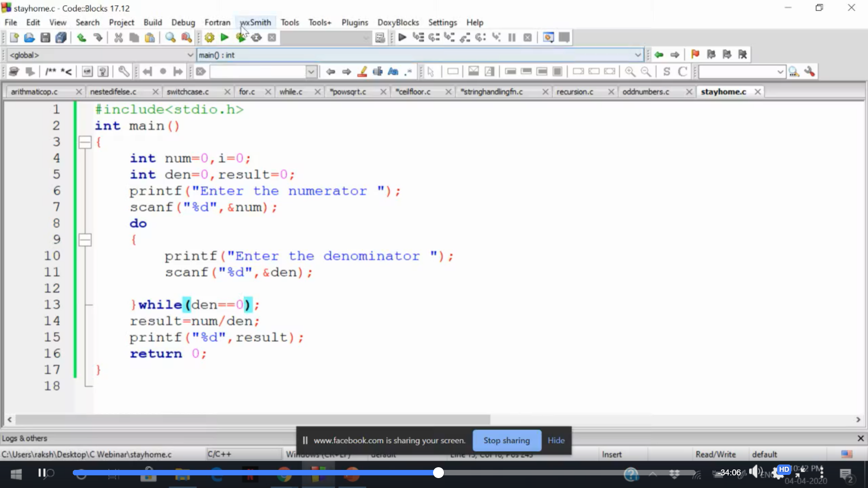Run the program with green play

coord(224,38)
